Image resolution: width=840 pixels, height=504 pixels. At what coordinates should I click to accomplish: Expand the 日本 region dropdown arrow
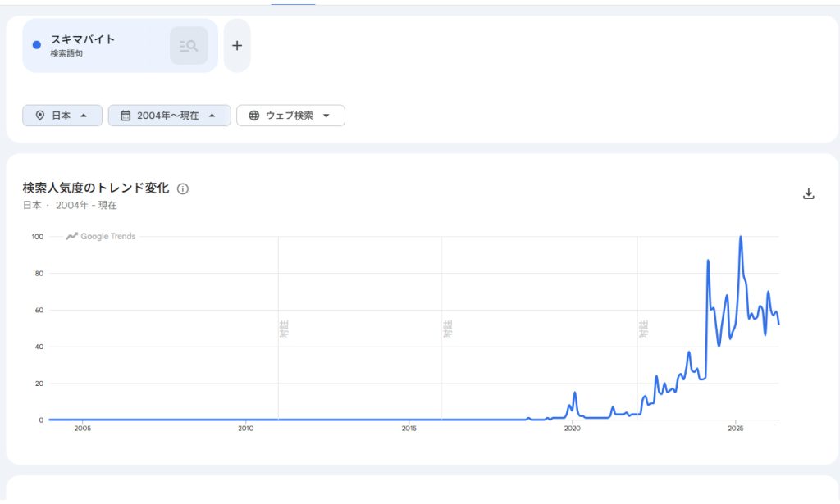pyautogui.click(x=84, y=116)
